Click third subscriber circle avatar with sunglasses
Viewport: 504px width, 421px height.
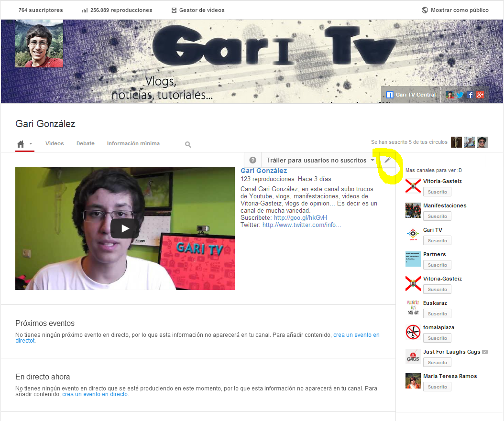pyautogui.click(x=482, y=142)
